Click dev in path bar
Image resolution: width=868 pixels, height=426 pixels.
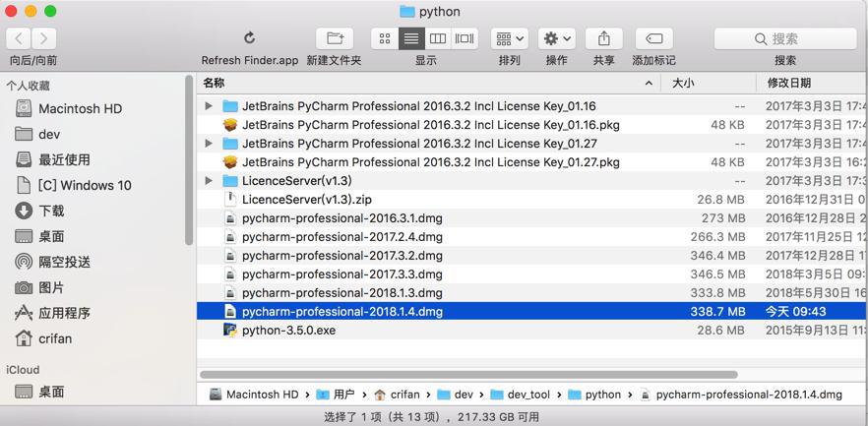(455, 395)
